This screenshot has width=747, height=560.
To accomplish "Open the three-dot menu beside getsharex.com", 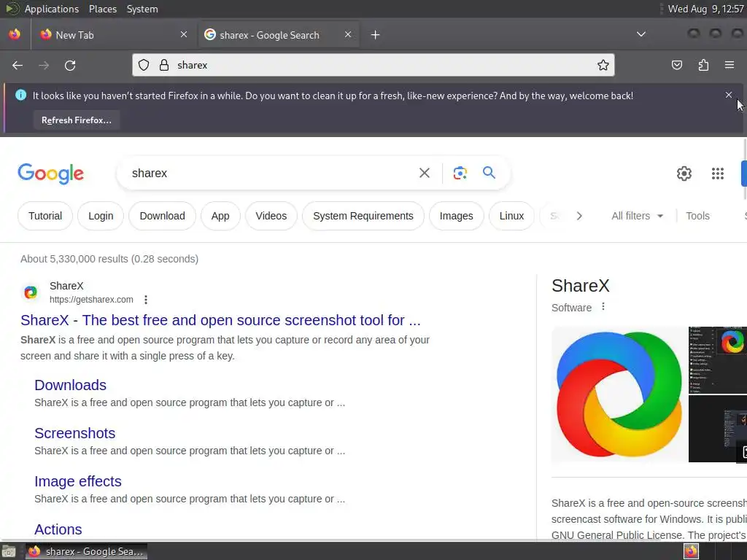I will pos(146,300).
